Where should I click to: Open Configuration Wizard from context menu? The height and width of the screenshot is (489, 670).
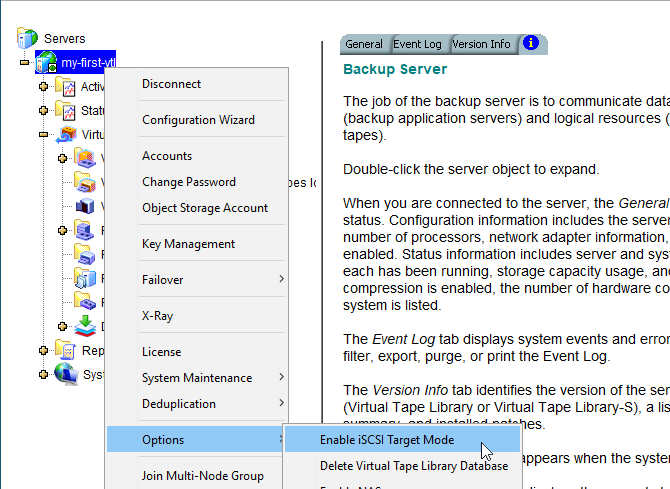pos(197,120)
